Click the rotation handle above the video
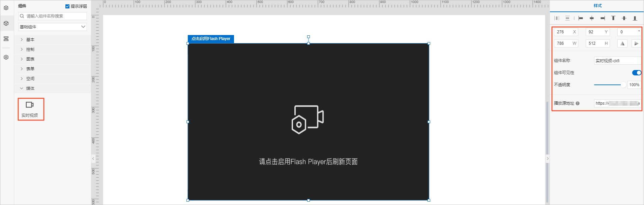This screenshot has width=644, height=205. coord(309,37)
